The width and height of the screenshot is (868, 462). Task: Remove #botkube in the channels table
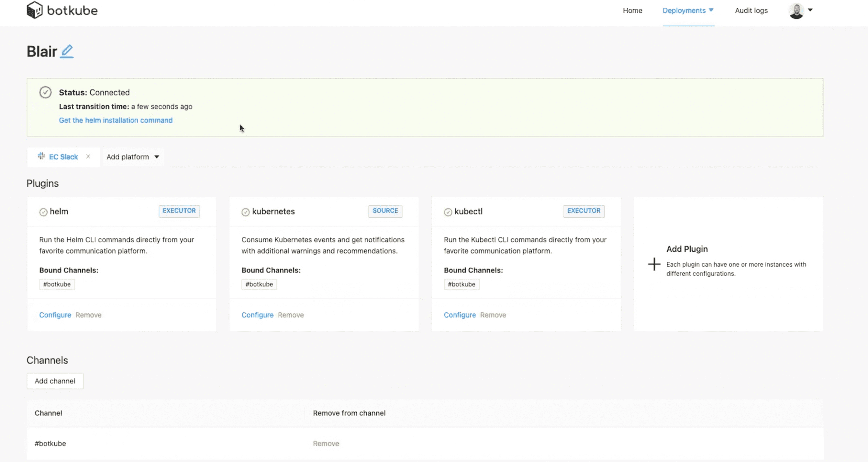[326, 444]
